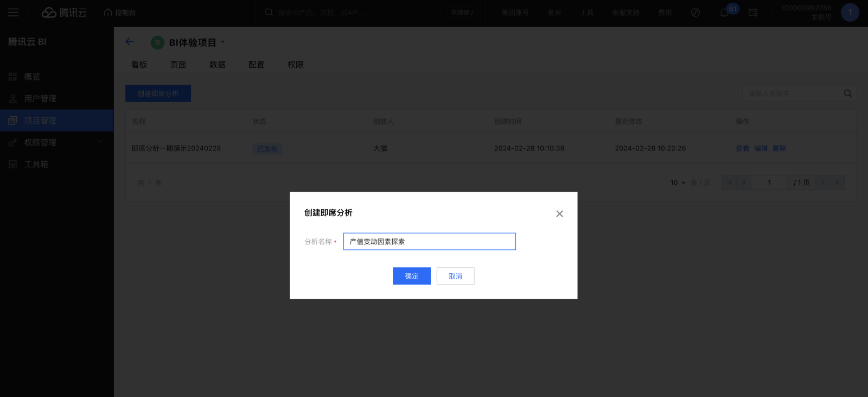Open the 备案 menu
The image size is (868, 397).
pyautogui.click(x=554, y=12)
